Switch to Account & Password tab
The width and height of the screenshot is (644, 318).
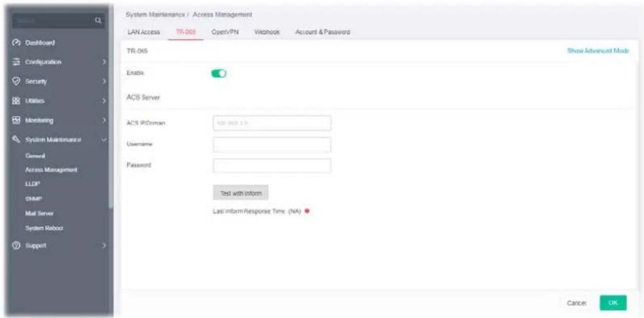(x=322, y=32)
